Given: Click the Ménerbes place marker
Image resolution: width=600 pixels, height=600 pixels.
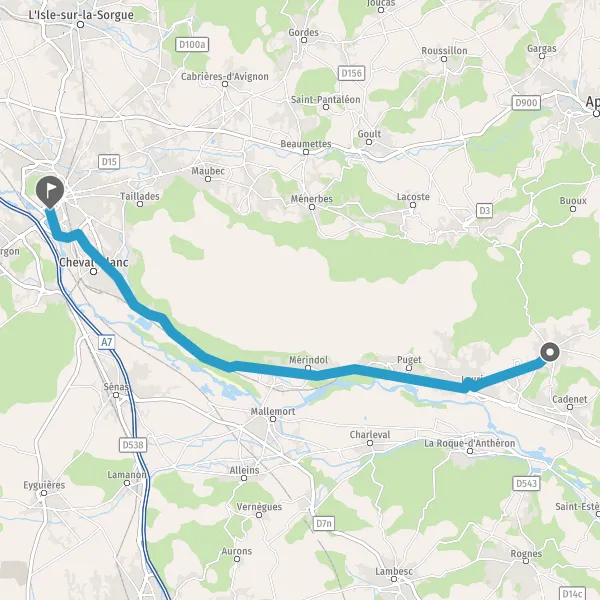Looking at the screenshot, I should [312, 207].
